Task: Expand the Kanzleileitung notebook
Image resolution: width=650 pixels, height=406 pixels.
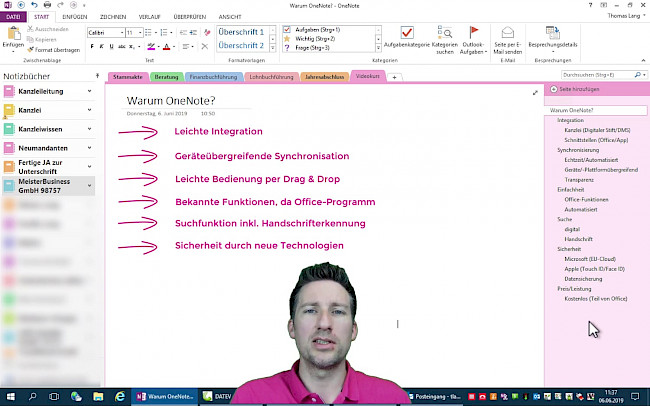Action: click(89, 91)
